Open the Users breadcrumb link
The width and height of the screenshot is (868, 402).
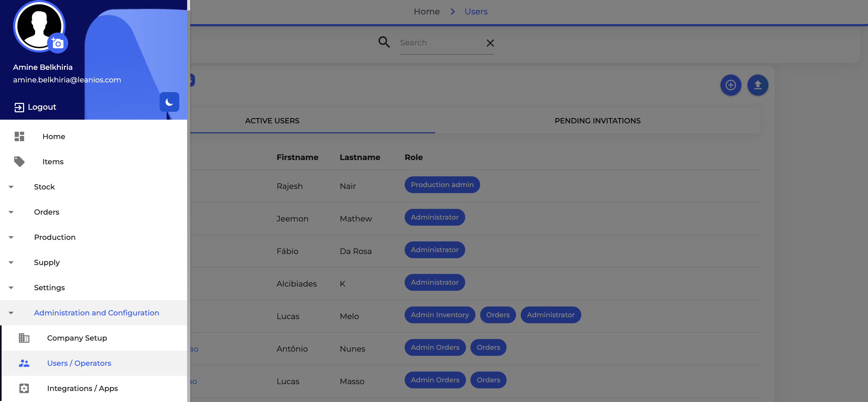point(476,11)
